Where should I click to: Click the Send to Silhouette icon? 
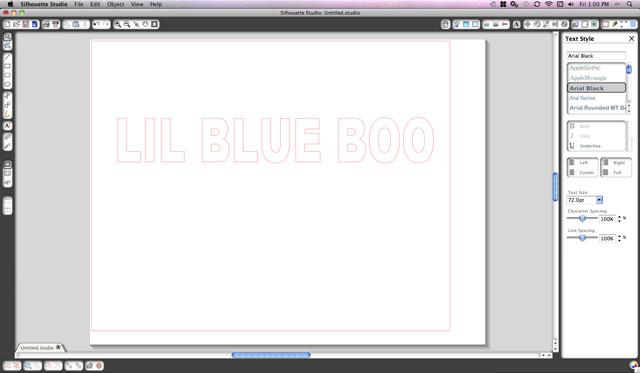coord(56,24)
